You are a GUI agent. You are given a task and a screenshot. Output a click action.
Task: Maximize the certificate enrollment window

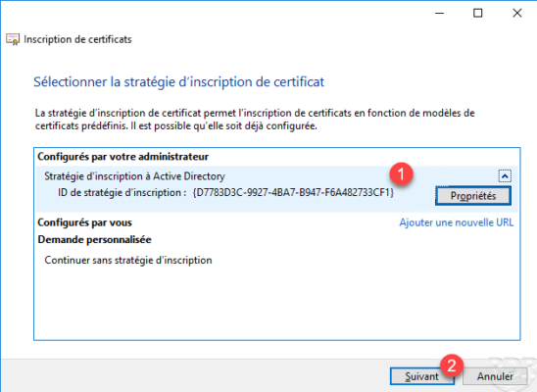tap(478, 13)
